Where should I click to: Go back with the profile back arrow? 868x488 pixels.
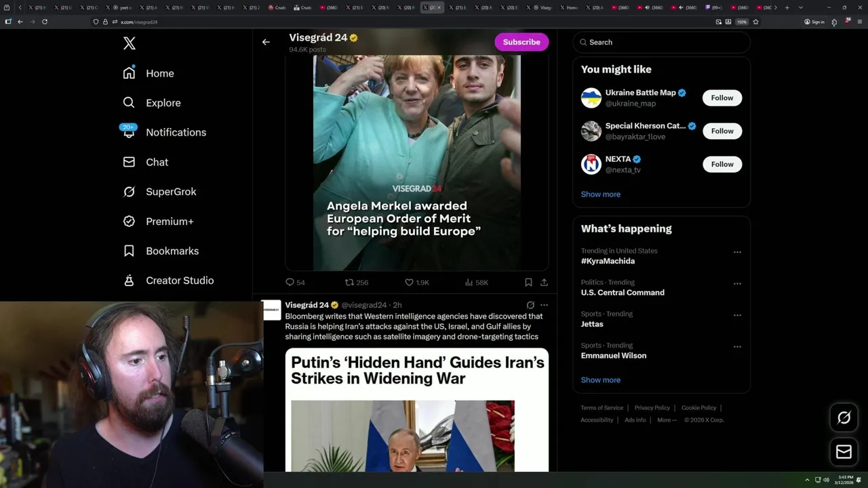pos(266,42)
